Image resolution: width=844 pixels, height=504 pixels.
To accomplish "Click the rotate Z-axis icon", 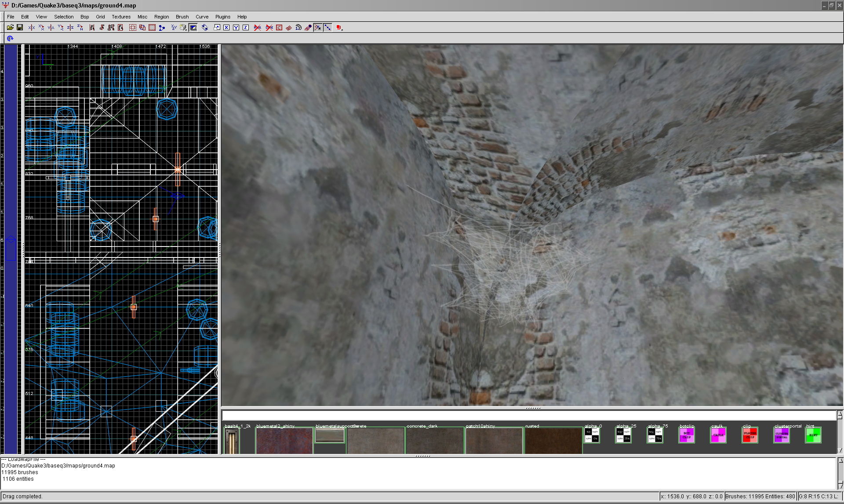I will pyautogui.click(x=80, y=27).
